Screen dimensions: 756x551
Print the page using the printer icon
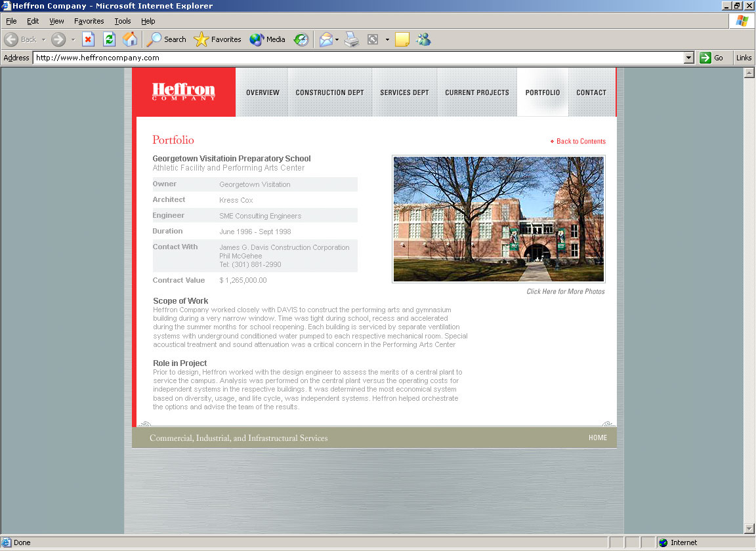[352, 39]
